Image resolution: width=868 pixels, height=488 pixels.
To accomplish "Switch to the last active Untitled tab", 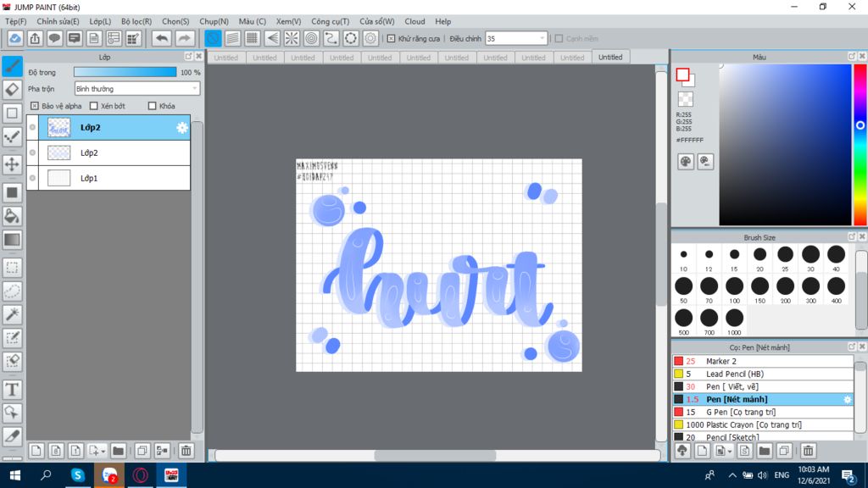I will pyautogui.click(x=610, y=57).
